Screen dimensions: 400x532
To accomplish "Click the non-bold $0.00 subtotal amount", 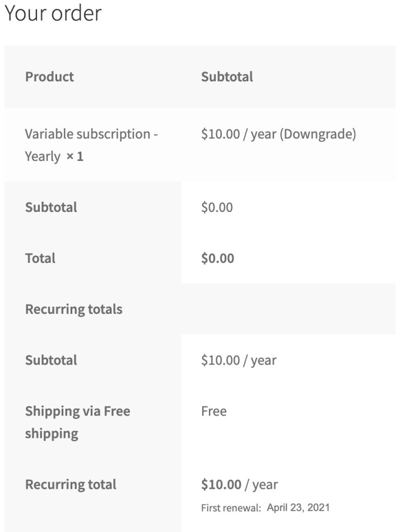I will [x=217, y=207].
